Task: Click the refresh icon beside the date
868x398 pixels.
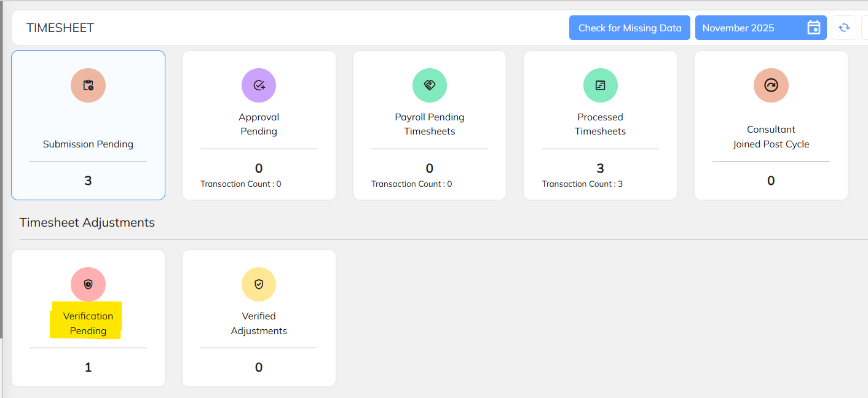Action: tap(844, 28)
